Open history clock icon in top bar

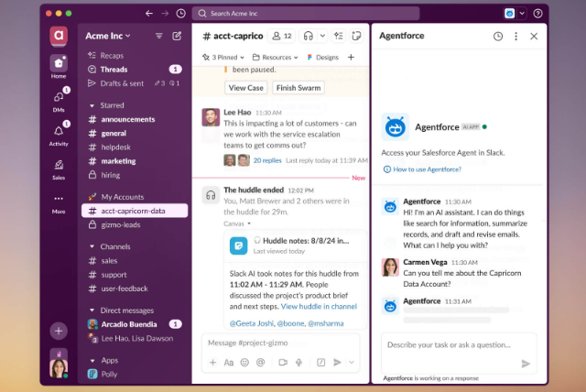tap(181, 14)
